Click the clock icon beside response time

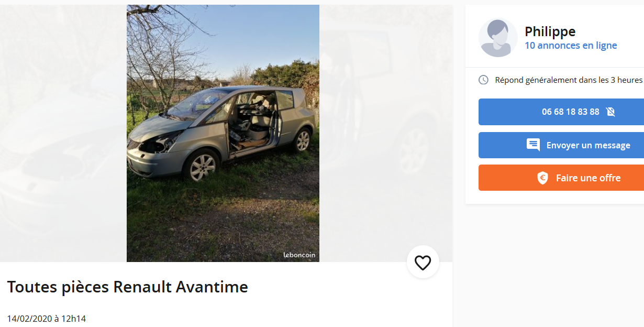pos(484,80)
